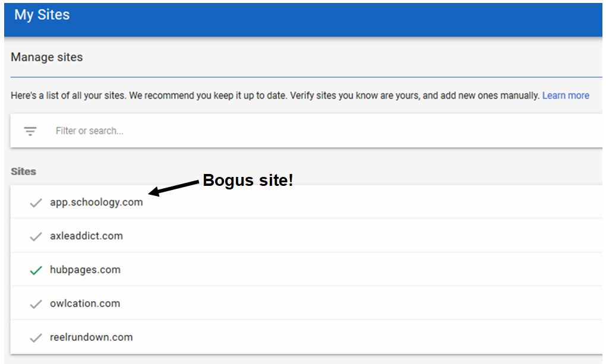Click the Bogus site! annotation text
The width and height of the screenshot is (606, 364).
tap(248, 180)
